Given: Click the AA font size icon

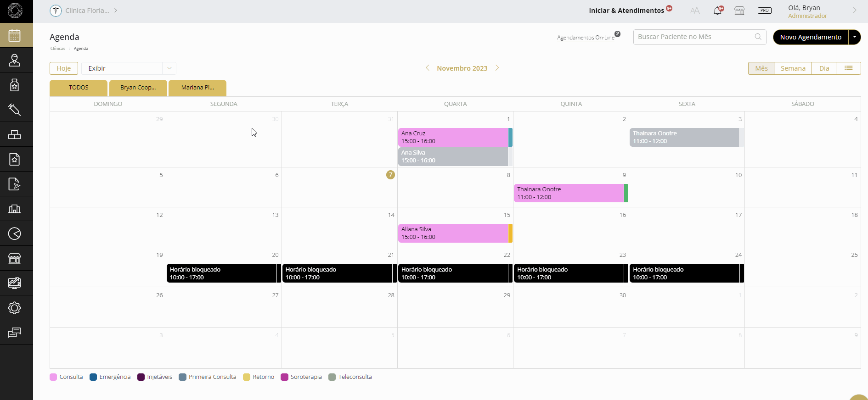Looking at the screenshot, I should point(695,11).
